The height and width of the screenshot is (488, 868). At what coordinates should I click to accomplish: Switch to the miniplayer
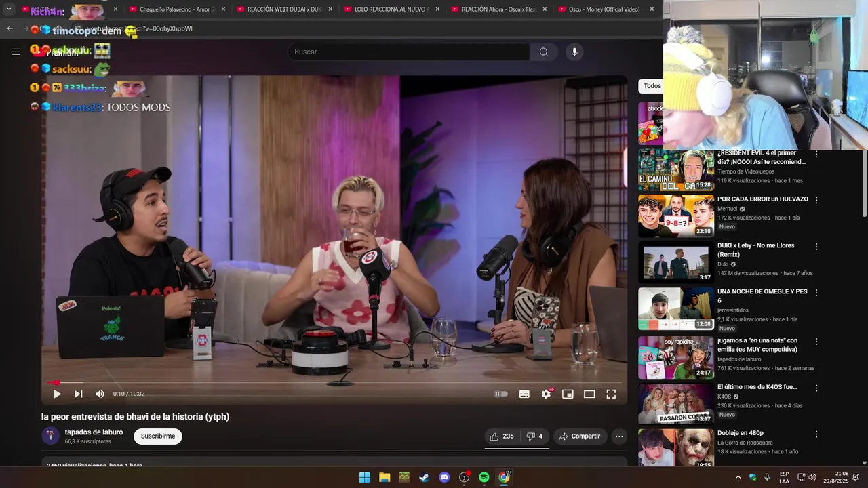coord(568,394)
